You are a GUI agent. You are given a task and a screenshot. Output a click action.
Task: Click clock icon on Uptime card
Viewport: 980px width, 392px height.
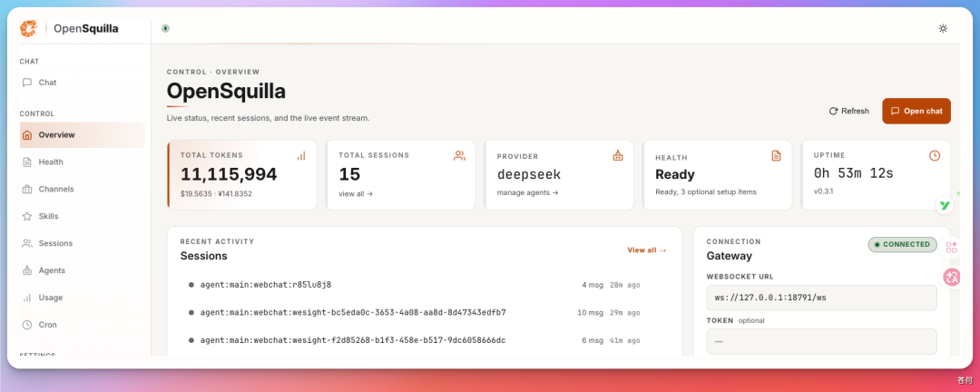[x=935, y=156]
